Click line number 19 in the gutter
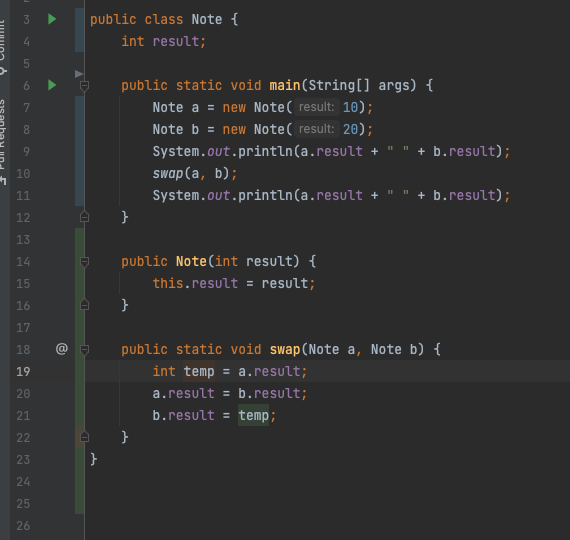This screenshot has height=540, width=570. point(23,371)
